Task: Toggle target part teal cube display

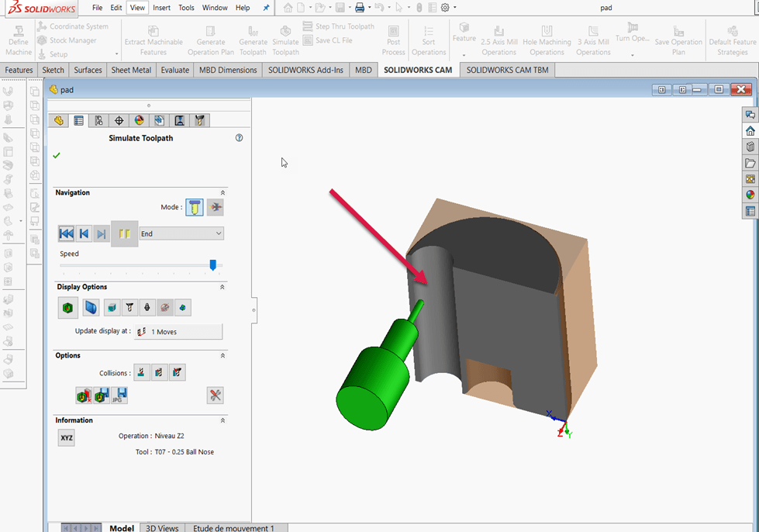Action: coord(112,307)
